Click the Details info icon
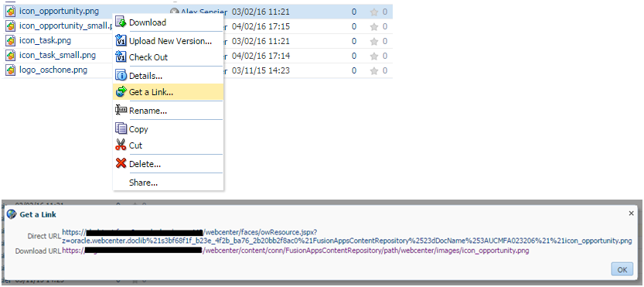 pos(121,76)
